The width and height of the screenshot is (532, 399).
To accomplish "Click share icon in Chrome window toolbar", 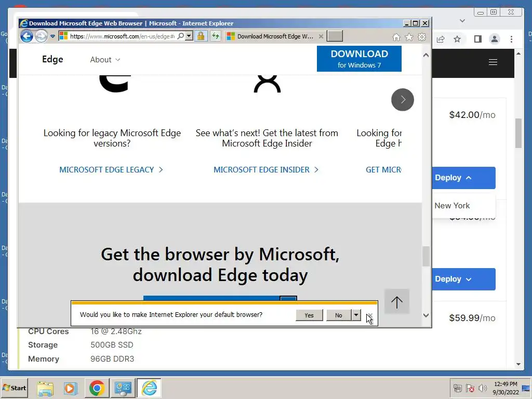I will tap(441, 39).
